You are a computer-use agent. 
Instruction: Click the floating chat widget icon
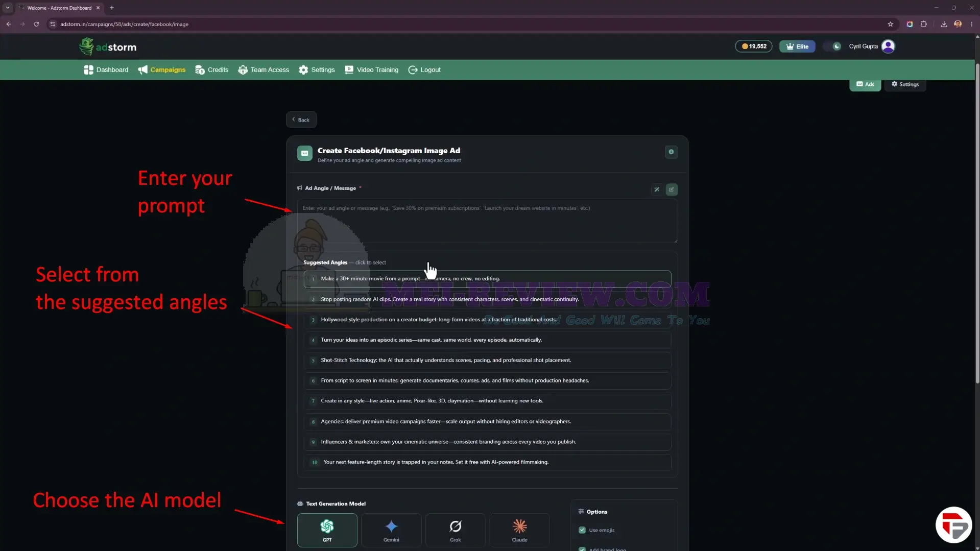click(x=953, y=525)
